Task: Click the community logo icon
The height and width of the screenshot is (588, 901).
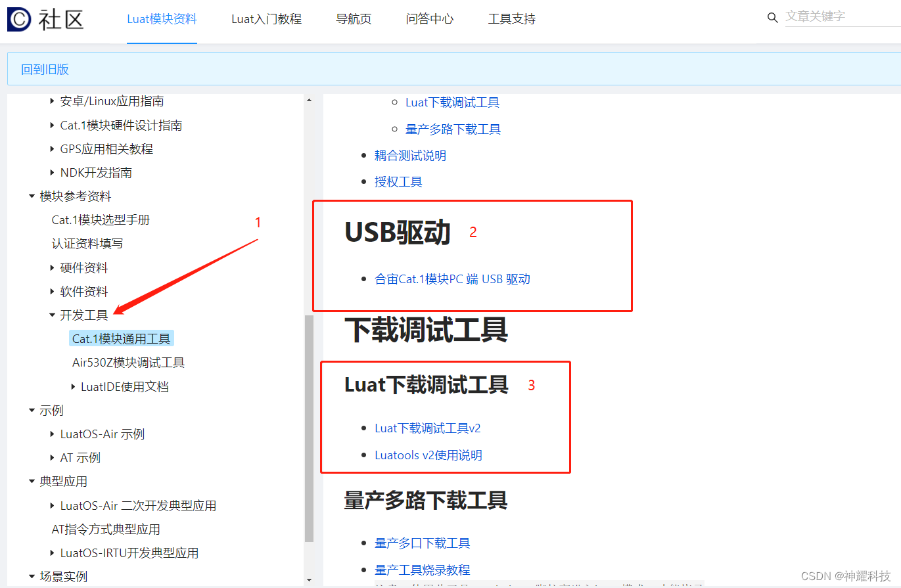Action: point(18,19)
